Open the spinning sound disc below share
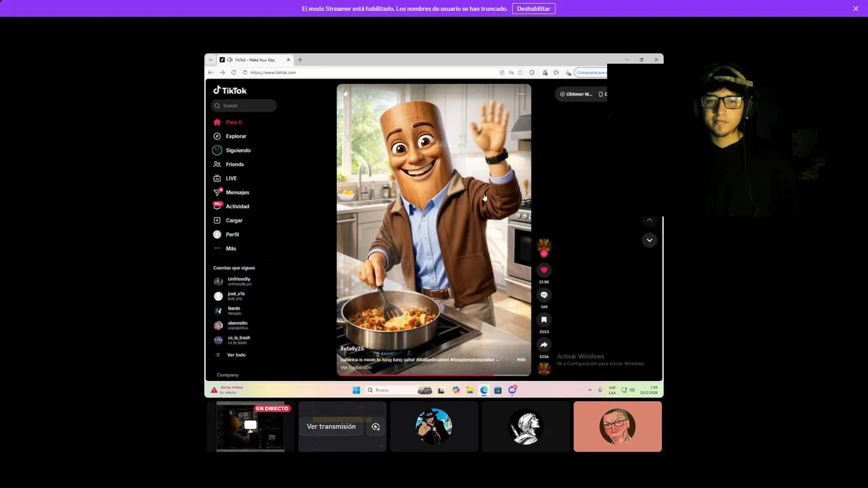The width and height of the screenshot is (868, 488). click(x=544, y=368)
